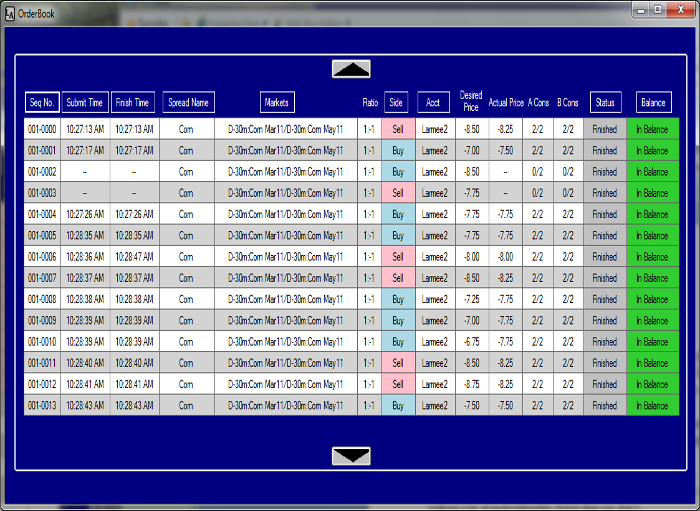Select the pink Sell cell of order 001-0000
700x511 pixels.
click(398, 129)
